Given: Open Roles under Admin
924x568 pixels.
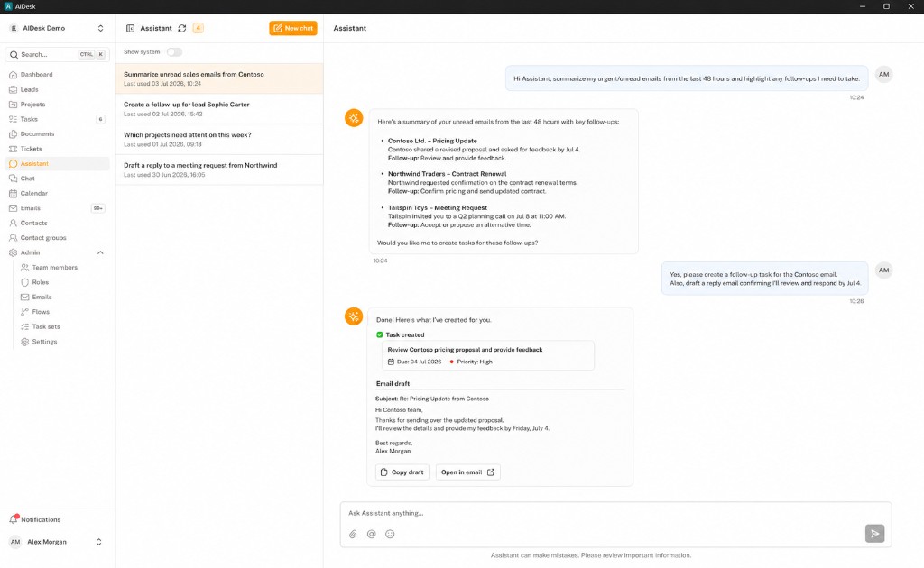Looking at the screenshot, I should pos(40,282).
